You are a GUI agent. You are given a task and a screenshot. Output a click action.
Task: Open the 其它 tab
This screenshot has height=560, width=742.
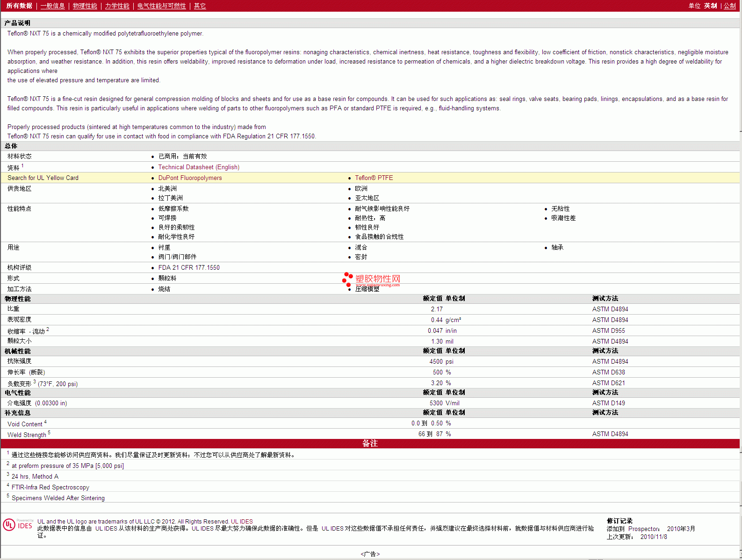pos(200,6)
